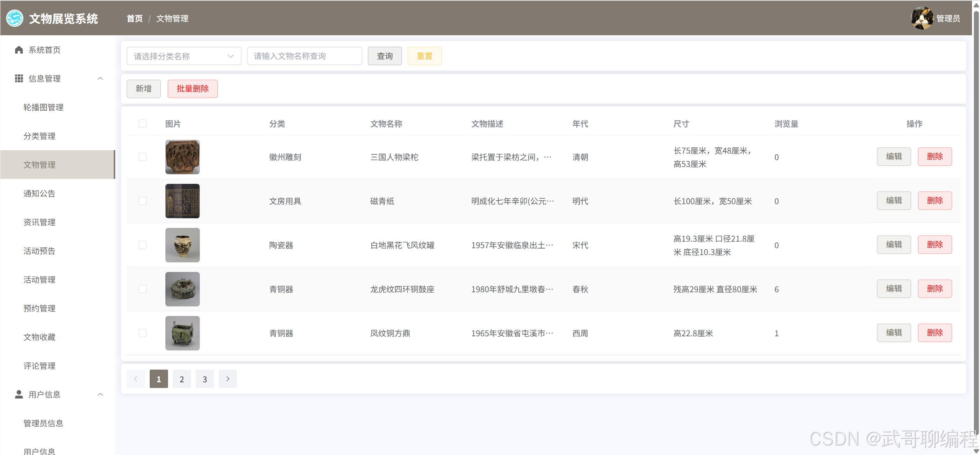
Task: Click the 批量删除 button
Action: (193, 89)
